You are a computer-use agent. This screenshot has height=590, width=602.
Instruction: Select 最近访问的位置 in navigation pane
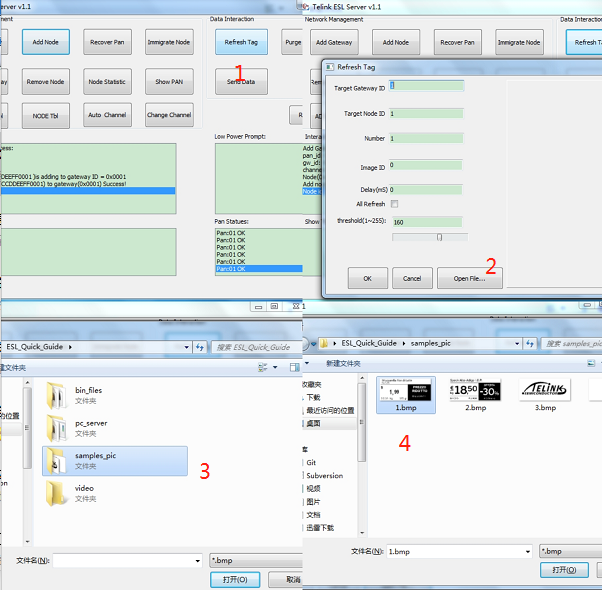(330, 410)
